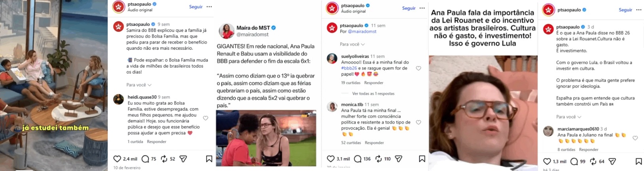Screen dimensions: 644x171
Task: Like the Samira Bolsa Família post
Action: (117, 159)
